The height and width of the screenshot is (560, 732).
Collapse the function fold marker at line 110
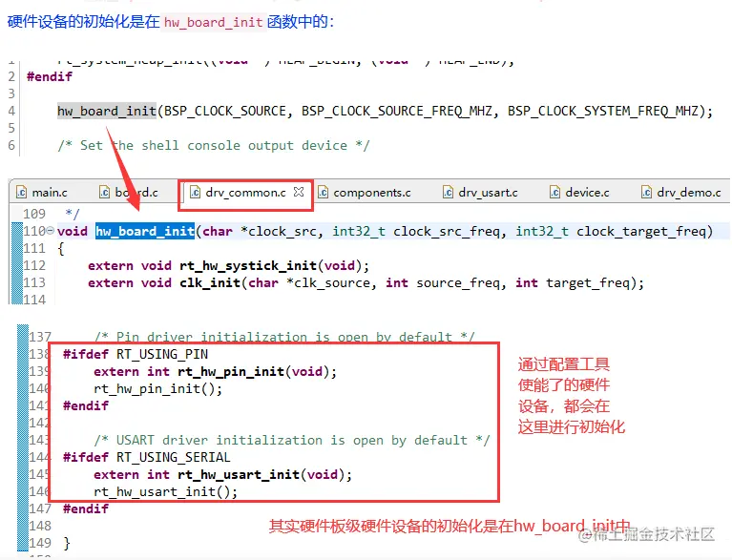pyautogui.click(x=50, y=231)
